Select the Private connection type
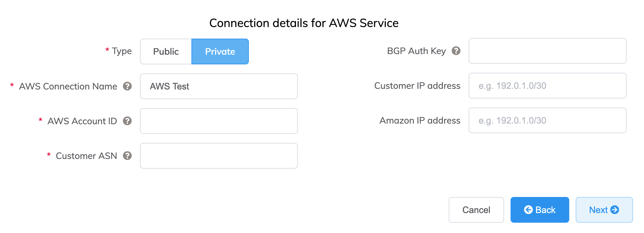 [x=220, y=51]
